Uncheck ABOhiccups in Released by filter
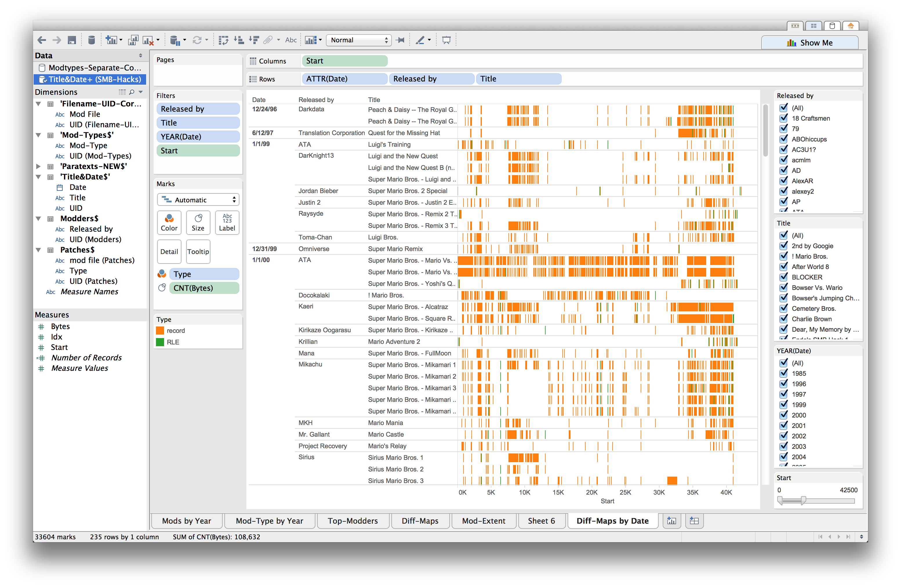The image size is (901, 588). click(783, 139)
